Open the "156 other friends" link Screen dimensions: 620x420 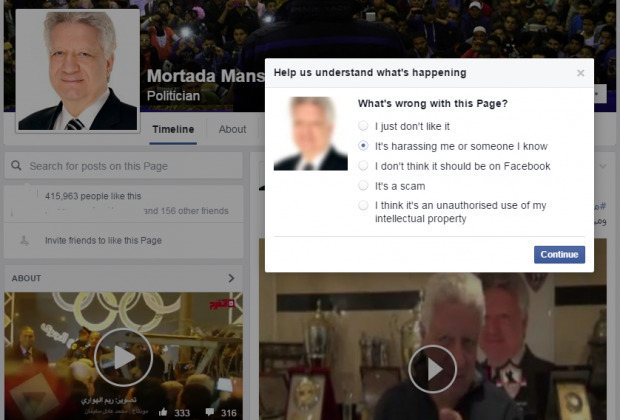tap(195, 211)
